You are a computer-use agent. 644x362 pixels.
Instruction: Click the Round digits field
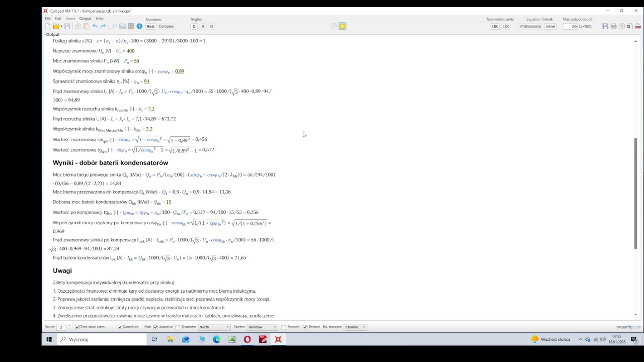click(61, 327)
